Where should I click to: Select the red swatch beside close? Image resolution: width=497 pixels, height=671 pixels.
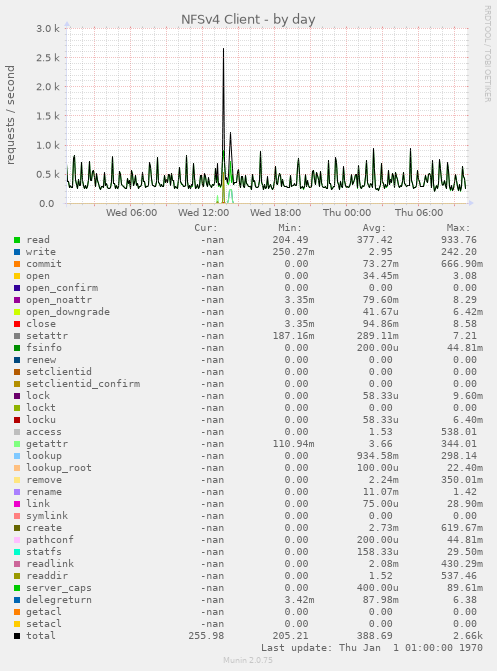tap(17, 324)
